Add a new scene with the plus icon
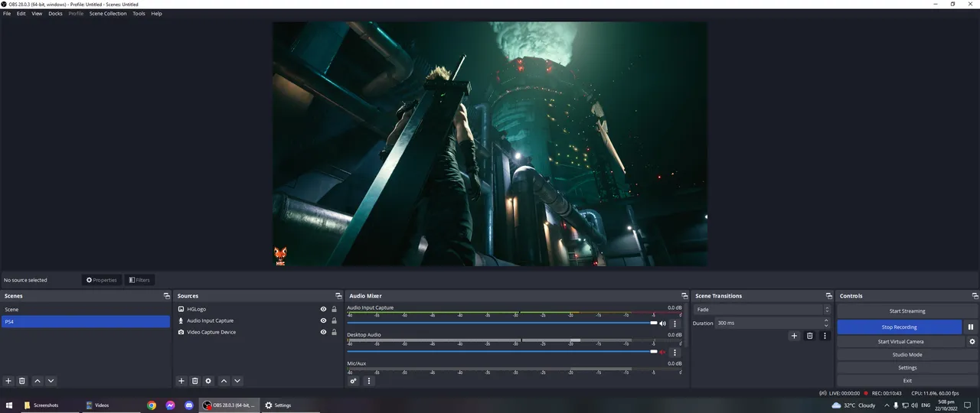Screen dimensions: 980x413 [x=8, y=381]
